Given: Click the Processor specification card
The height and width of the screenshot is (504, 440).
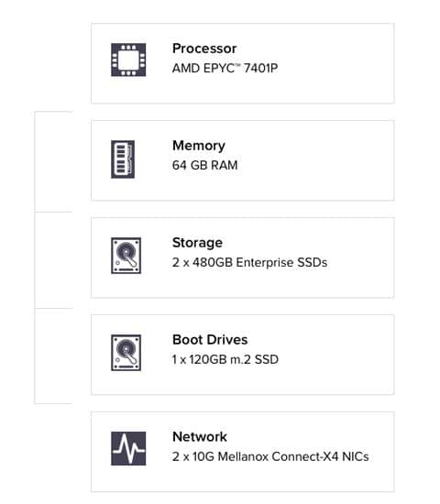Looking at the screenshot, I should point(243,63).
